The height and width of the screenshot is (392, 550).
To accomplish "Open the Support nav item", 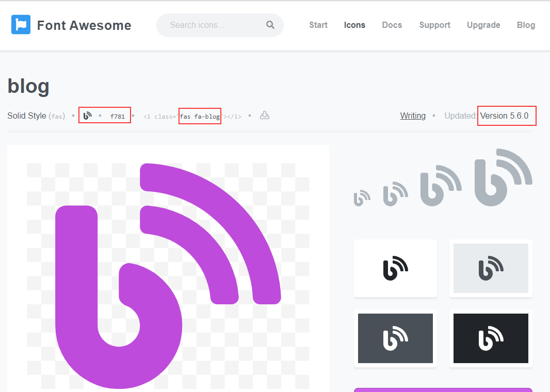I will pos(434,25).
